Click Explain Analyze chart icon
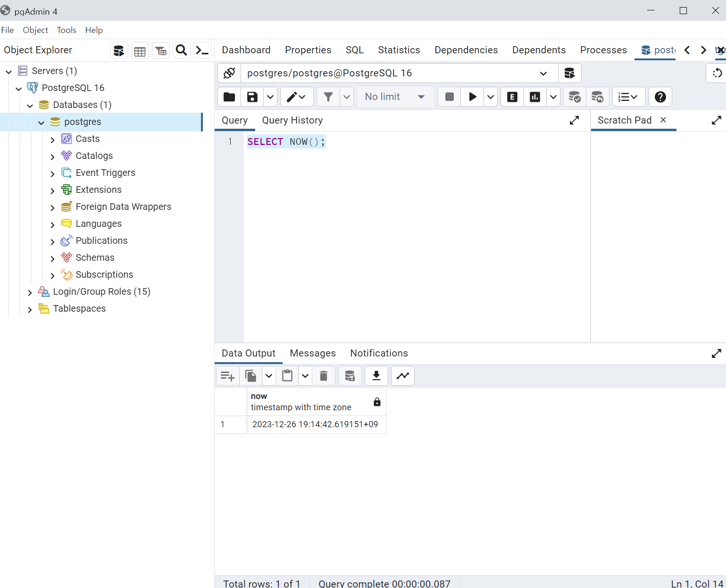 click(x=535, y=97)
